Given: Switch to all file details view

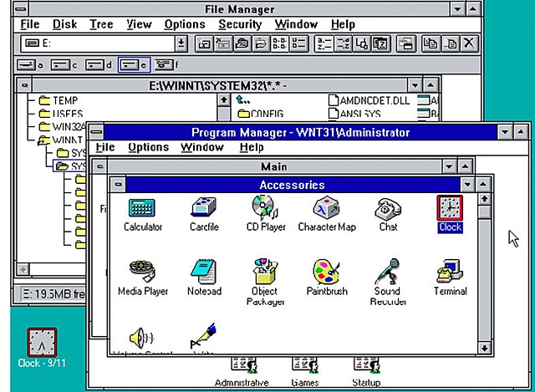Looking at the screenshot, I should click(x=299, y=43).
